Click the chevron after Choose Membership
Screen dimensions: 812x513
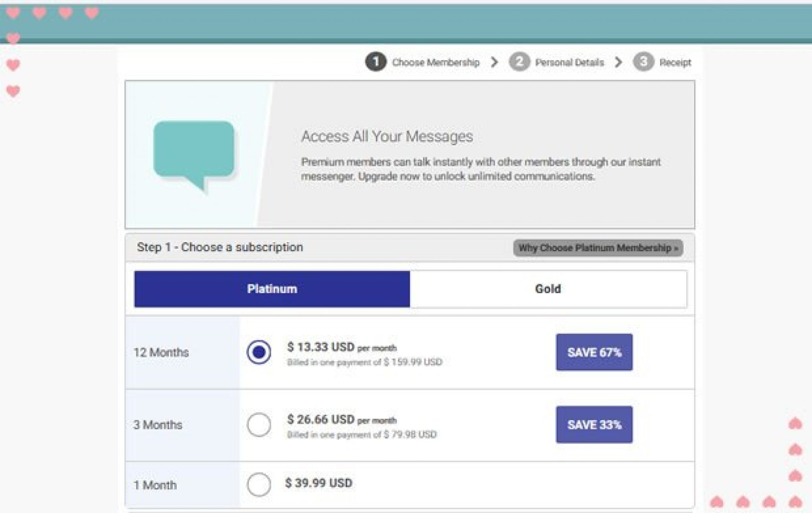[x=494, y=62]
